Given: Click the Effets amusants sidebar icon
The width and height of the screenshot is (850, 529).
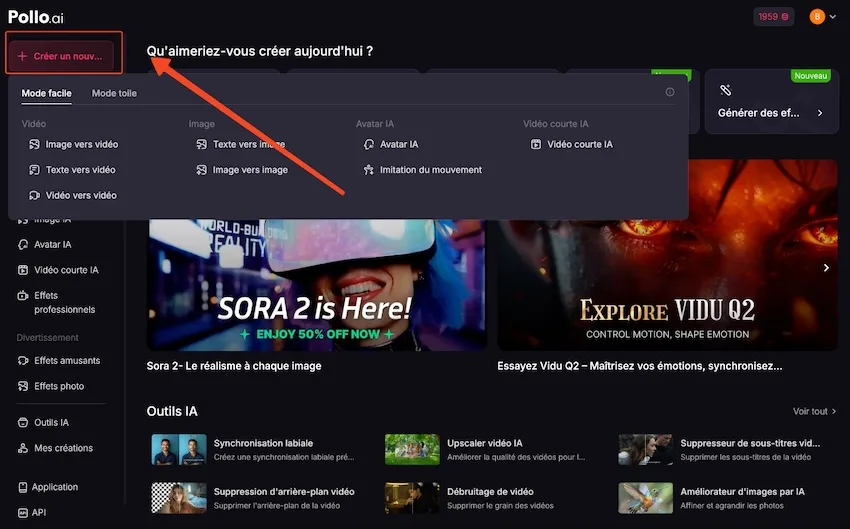Looking at the screenshot, I should (x=23, y=361).
